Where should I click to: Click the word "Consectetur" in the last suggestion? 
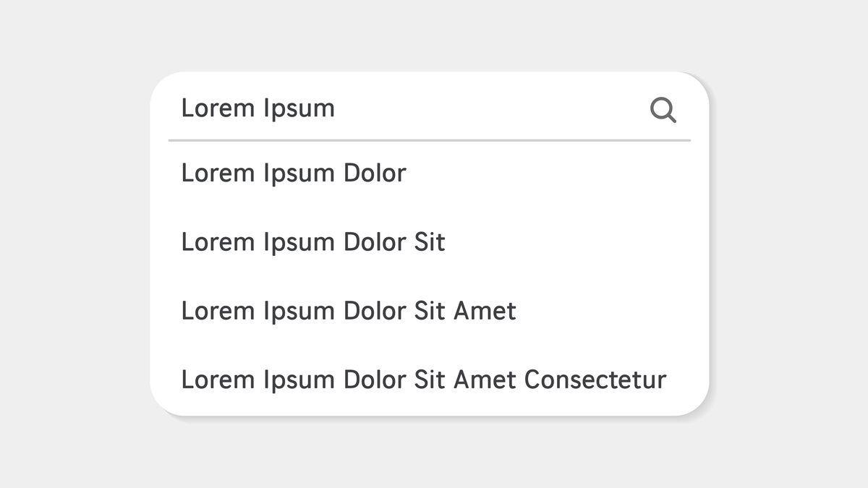tap(595, 380)
